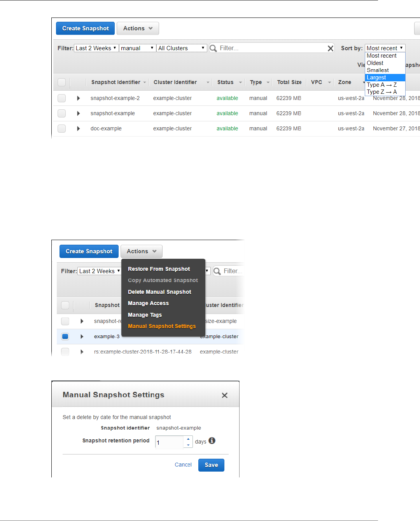Click Total Size column header
The width and height of the screenshot is (420, 521).
click(289, 82)
